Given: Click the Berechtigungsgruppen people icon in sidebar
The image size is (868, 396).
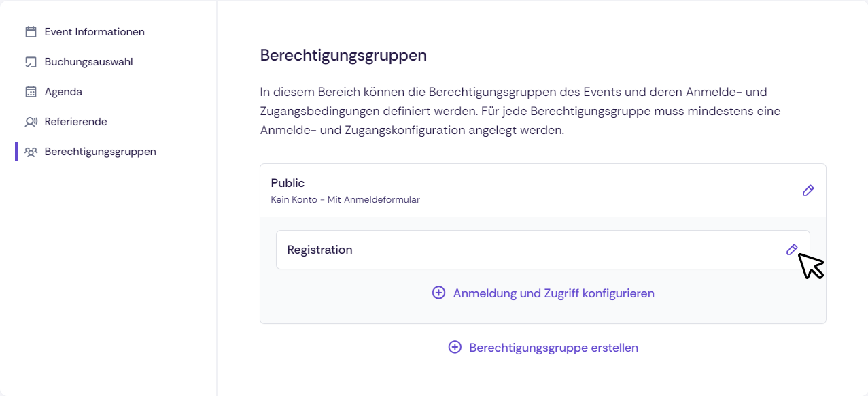Looking at the screenshot, I should pos(31,152).
